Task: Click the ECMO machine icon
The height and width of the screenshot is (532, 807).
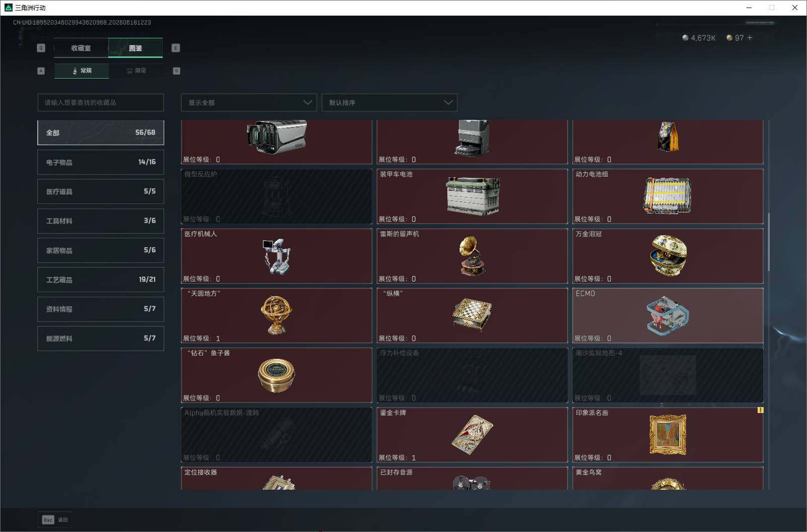Action: coord(667,316)
